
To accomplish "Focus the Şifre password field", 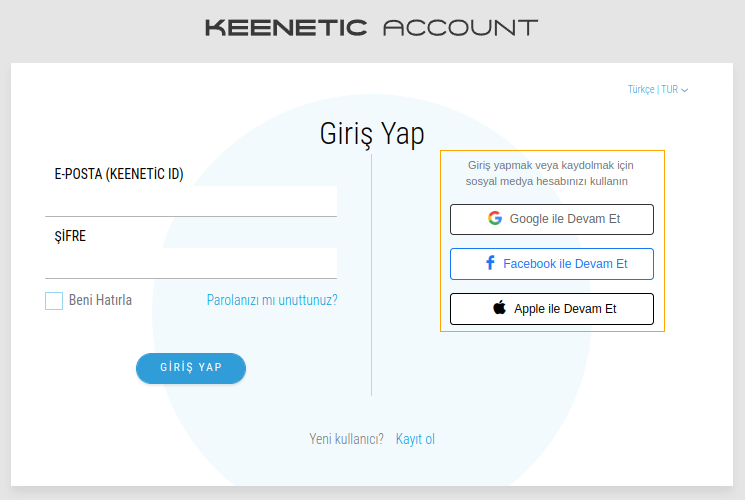I will (191, 263).
